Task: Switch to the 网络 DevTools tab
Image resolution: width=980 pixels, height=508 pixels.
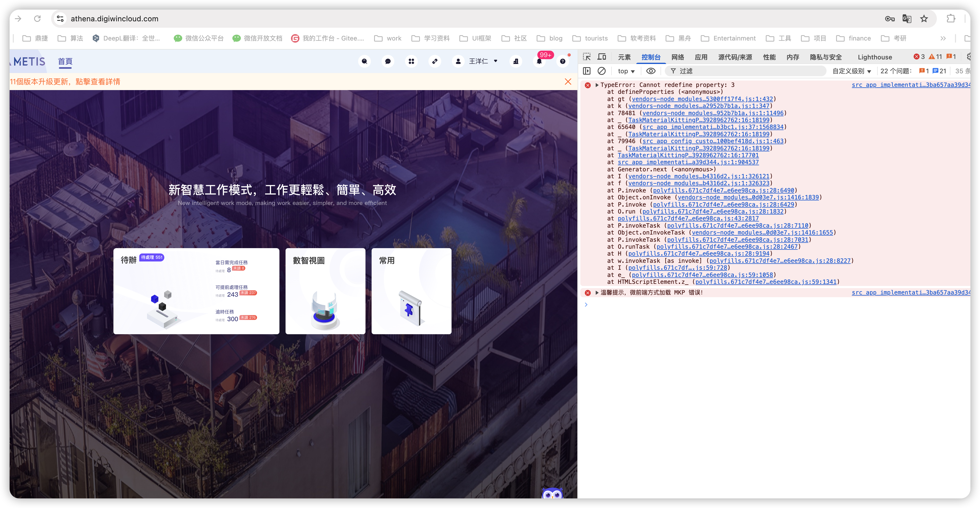Action: 678,57
